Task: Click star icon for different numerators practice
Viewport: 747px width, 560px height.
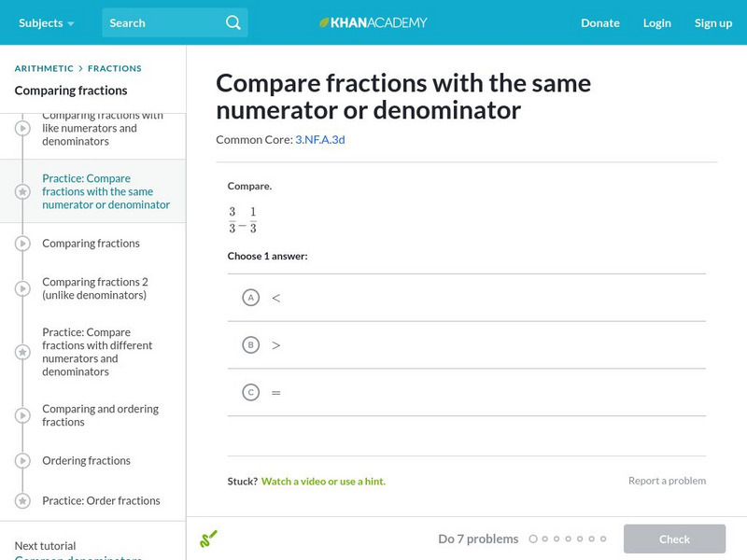Action: (x=22, y=352)
